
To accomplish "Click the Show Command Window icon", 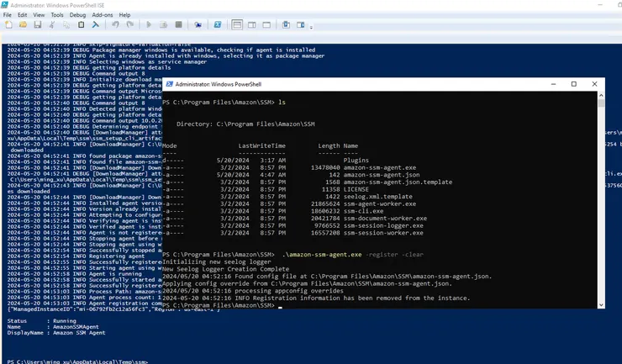I will (286, 25).
